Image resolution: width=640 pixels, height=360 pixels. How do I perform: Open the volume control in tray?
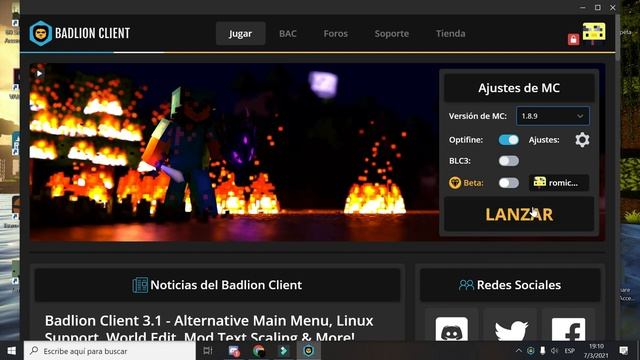click(x=554, y=351)
